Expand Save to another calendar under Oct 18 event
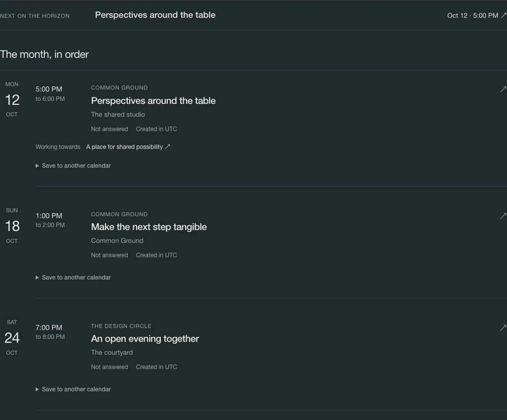Image resolution: width=507 pixels, height=420 pixels. tap(73, 277)
